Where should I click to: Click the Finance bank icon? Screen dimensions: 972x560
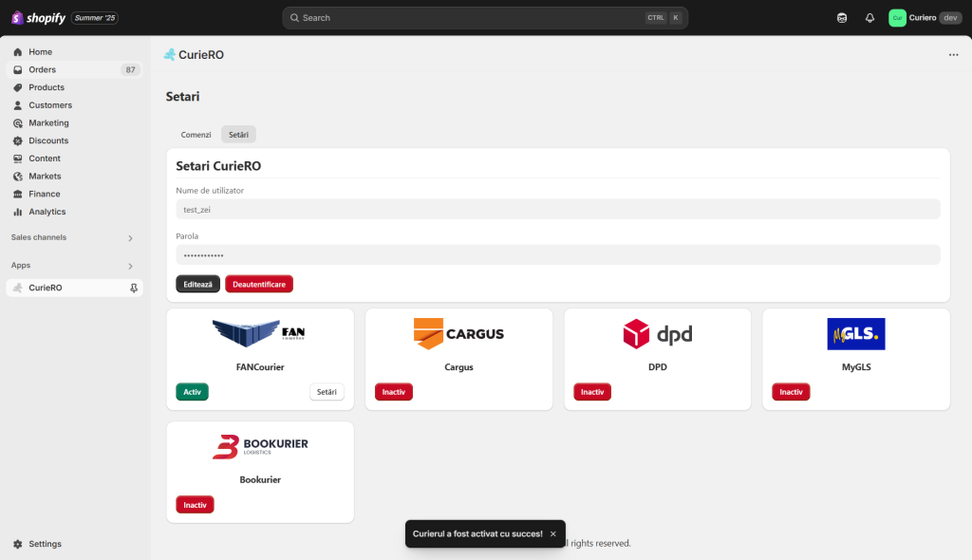tap(18, 195)
